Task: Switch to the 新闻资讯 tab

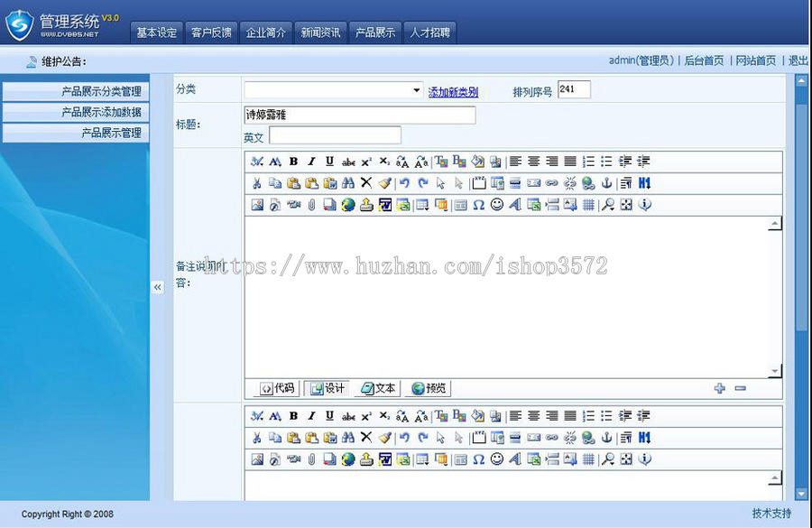Action: [x=320, y=32]
